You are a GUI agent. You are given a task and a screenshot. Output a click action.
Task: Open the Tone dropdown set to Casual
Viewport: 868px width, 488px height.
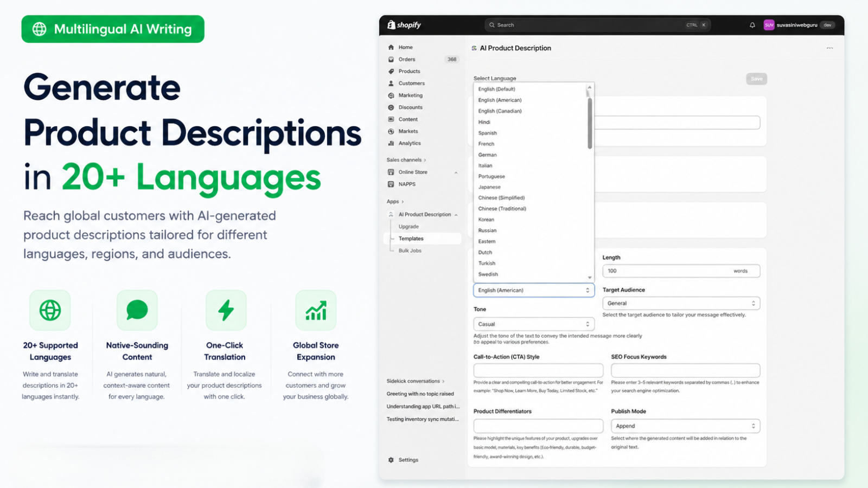534,324
